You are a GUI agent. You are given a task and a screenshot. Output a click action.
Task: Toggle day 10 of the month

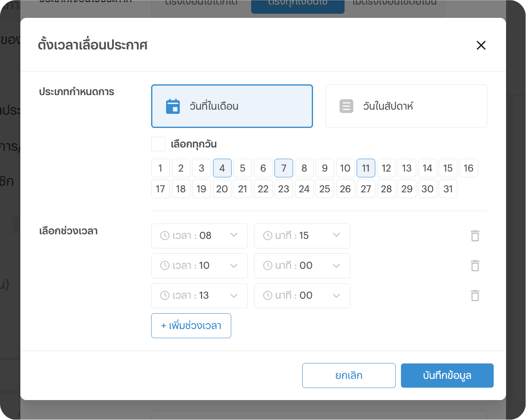coord(345,168)
